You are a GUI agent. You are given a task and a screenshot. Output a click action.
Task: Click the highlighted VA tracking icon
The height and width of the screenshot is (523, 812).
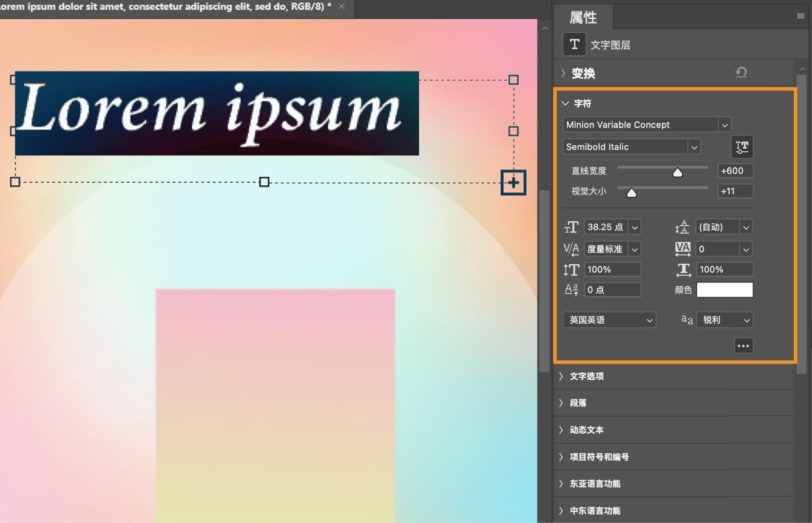coord(682,248)
